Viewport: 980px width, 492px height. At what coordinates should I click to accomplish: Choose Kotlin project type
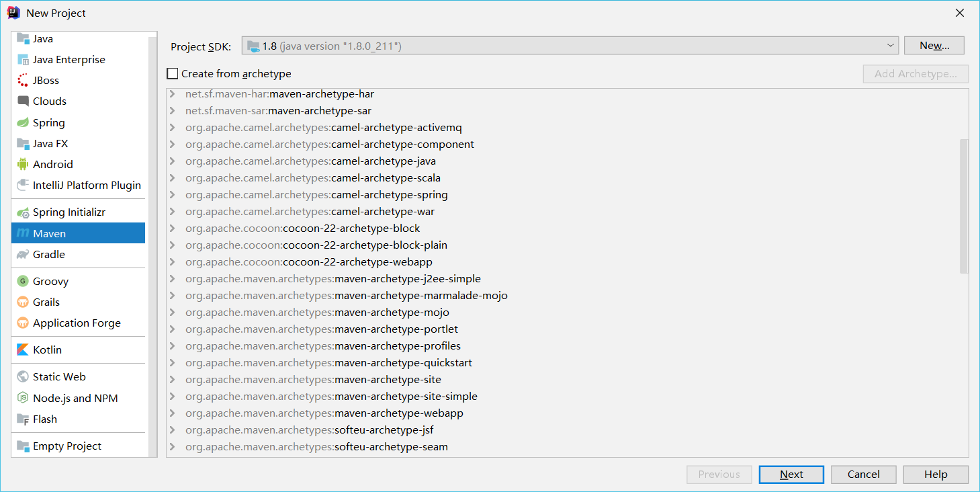coord(78,350)
